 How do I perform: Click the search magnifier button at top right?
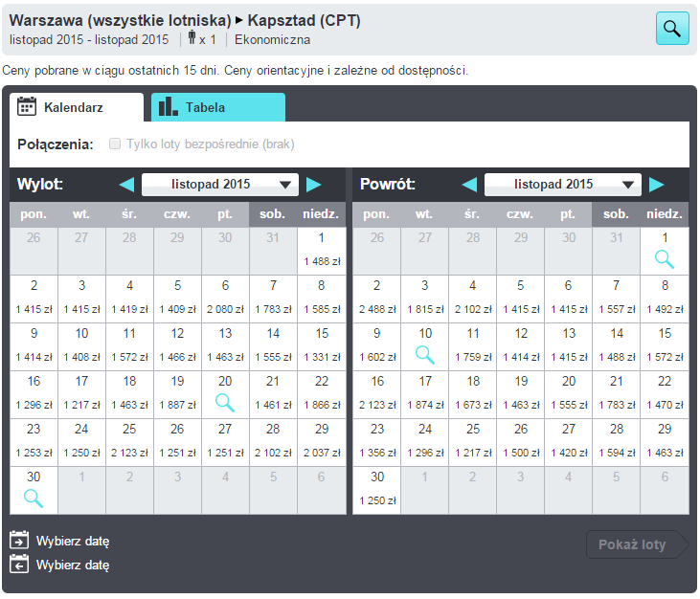(x=672, y=29)
